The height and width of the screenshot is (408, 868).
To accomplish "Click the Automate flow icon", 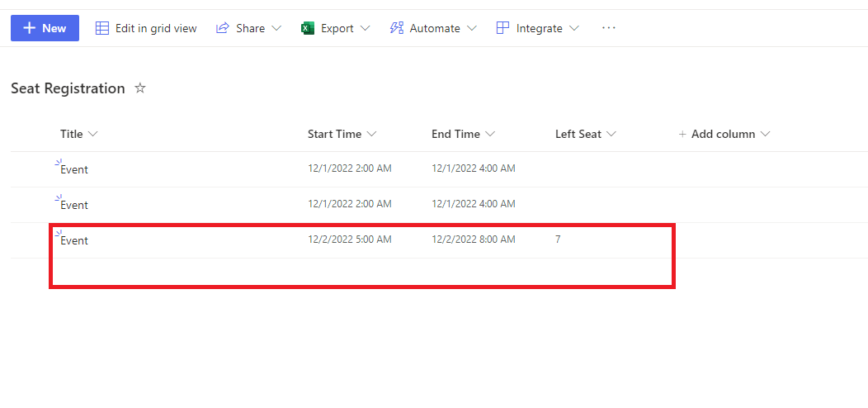I will point(396,28).
